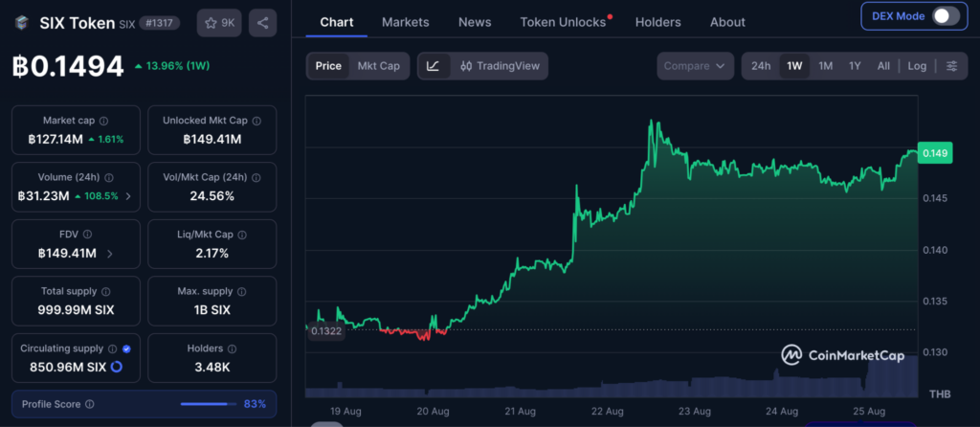Viewport: 980px width, 427px height.
Task: Open the Holders tab
Action: point(657,22)
